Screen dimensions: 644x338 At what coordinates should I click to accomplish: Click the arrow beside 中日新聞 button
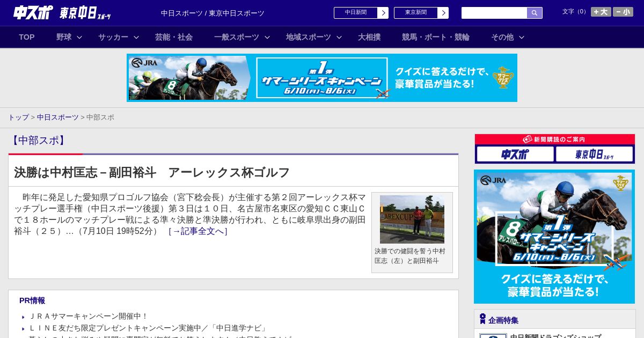click(383, 13)
